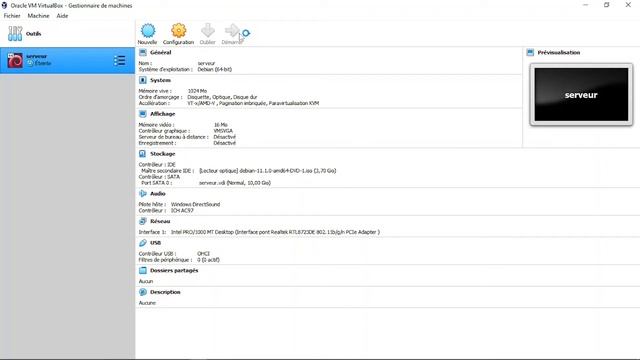Screen dimensions: 640x360
Task: Click the machine name value serveur
Action: tap(206, 63)
